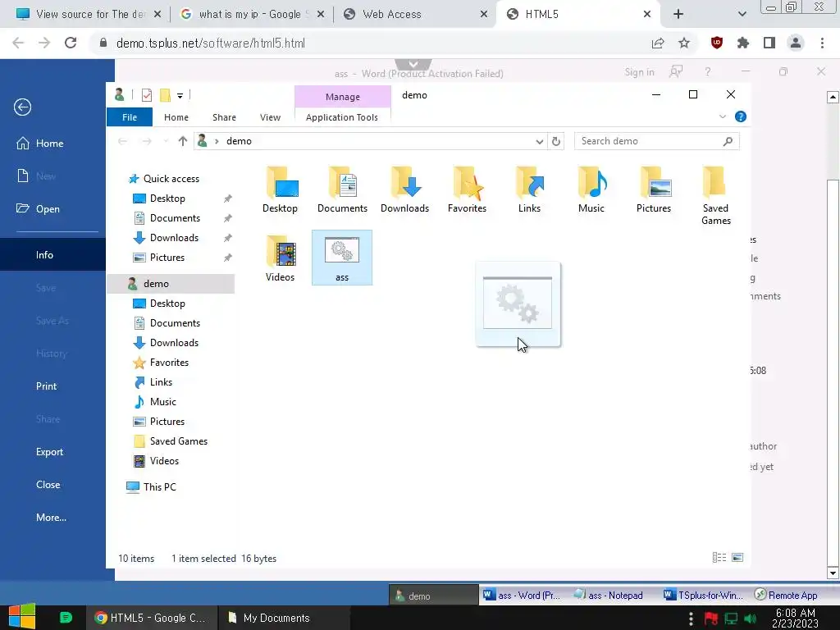Bookmark this page with the star icon

point(684,43)
